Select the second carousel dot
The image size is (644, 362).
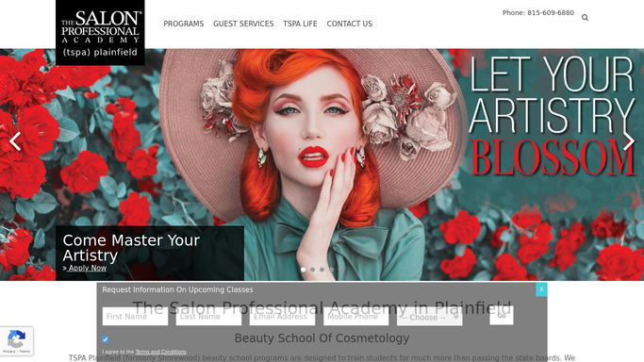(312, 270)
